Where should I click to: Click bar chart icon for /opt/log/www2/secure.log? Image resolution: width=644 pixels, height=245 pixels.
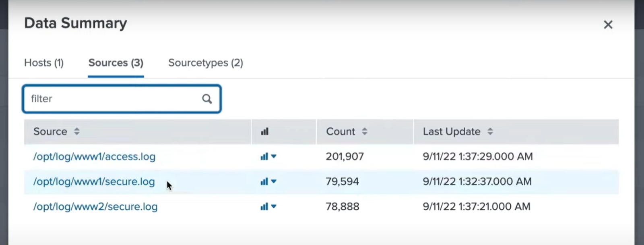264,207
